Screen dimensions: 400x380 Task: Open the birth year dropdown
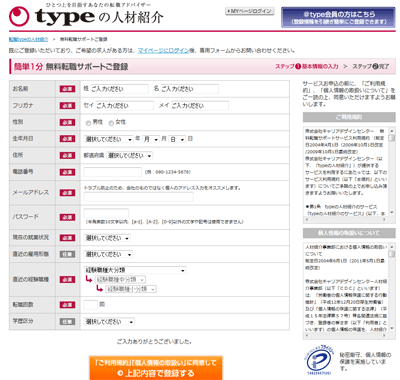click(x=109, y=139)
